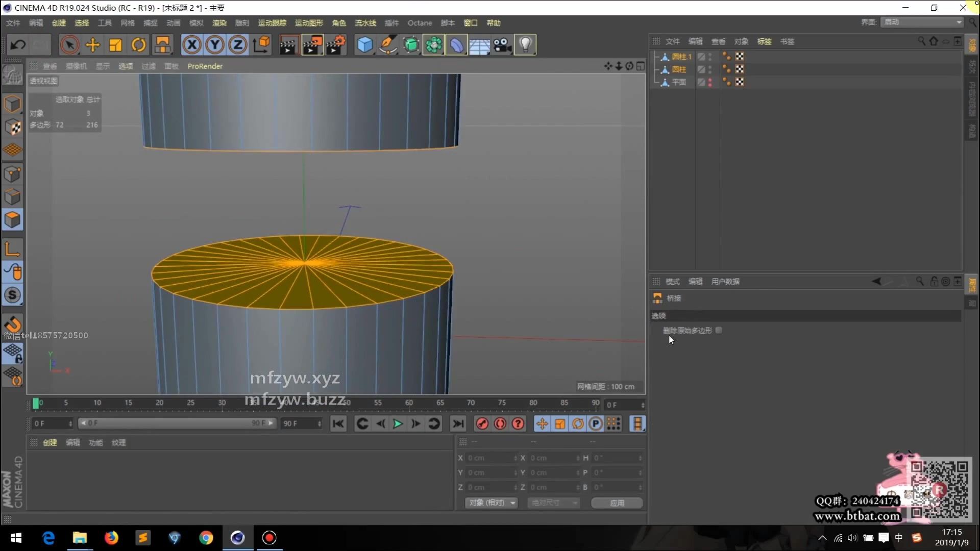
Task: Add Subdivision Surface generator
Action: pyautogui.click(x=411, y=45)
